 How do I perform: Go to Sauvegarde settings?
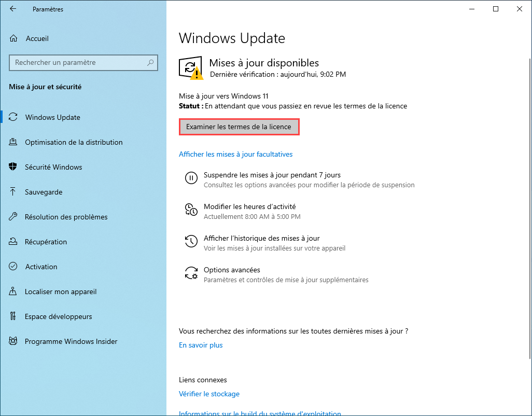coord(44,192)
